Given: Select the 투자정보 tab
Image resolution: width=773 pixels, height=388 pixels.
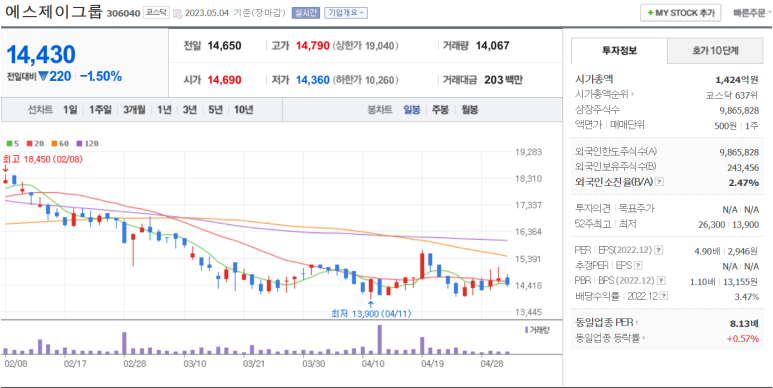Looking at the screenshot, I should pyautogui.click(x=619, y=50).
